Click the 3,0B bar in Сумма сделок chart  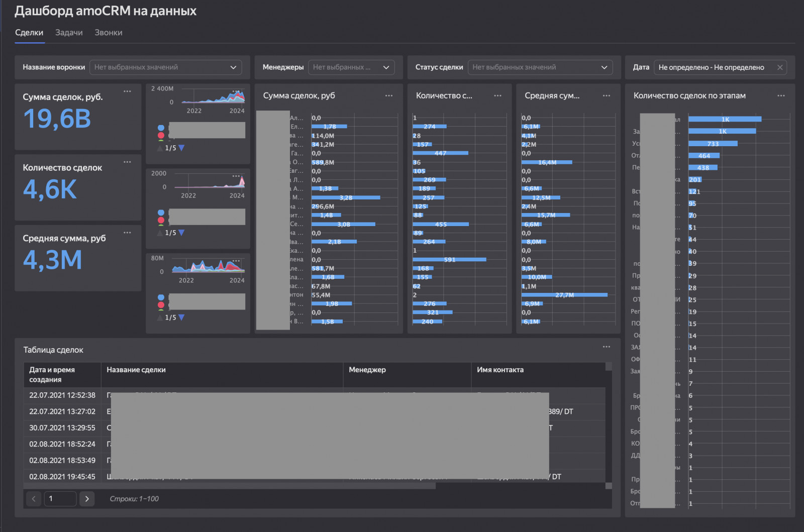point(343,224)
